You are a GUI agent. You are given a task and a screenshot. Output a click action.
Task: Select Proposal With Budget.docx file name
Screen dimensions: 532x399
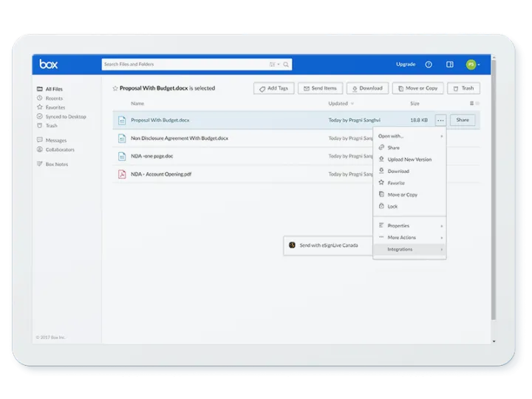[160, 120]
